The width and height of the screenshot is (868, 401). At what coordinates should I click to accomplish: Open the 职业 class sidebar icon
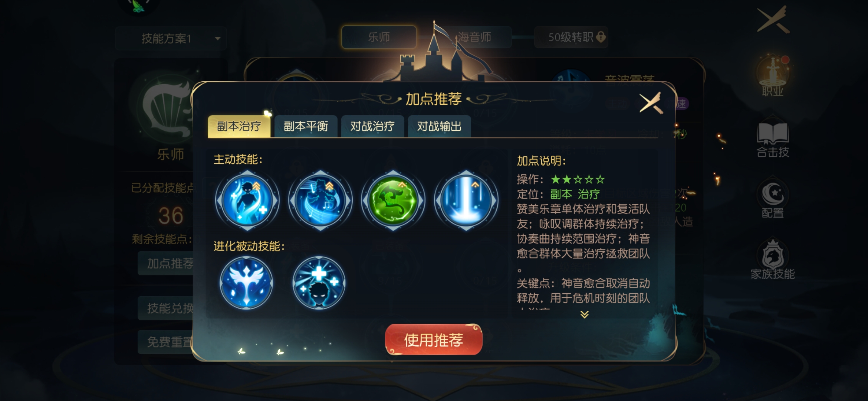pyautogui.click(x=773, y=76)
